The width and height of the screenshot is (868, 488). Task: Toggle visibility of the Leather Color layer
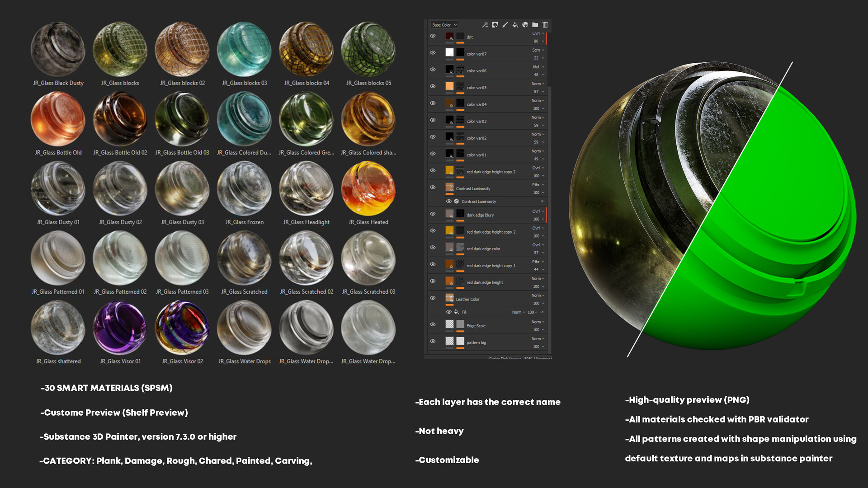433,298
